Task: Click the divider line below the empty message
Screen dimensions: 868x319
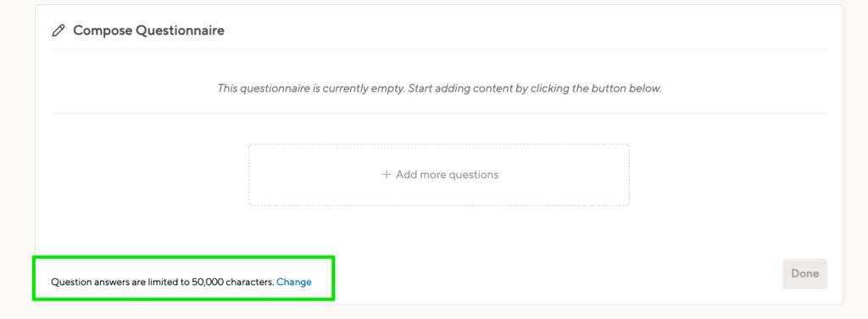Action: [x=439, y=114]
